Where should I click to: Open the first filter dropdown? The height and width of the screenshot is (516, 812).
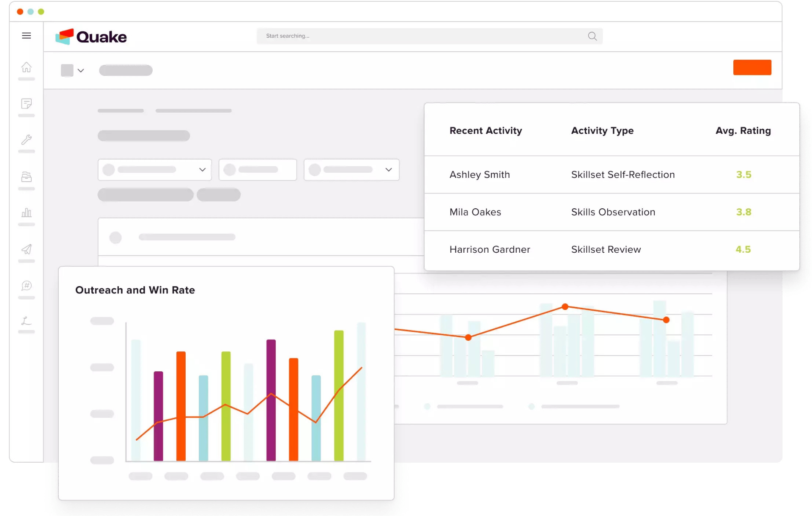click(x=154, y=170)
